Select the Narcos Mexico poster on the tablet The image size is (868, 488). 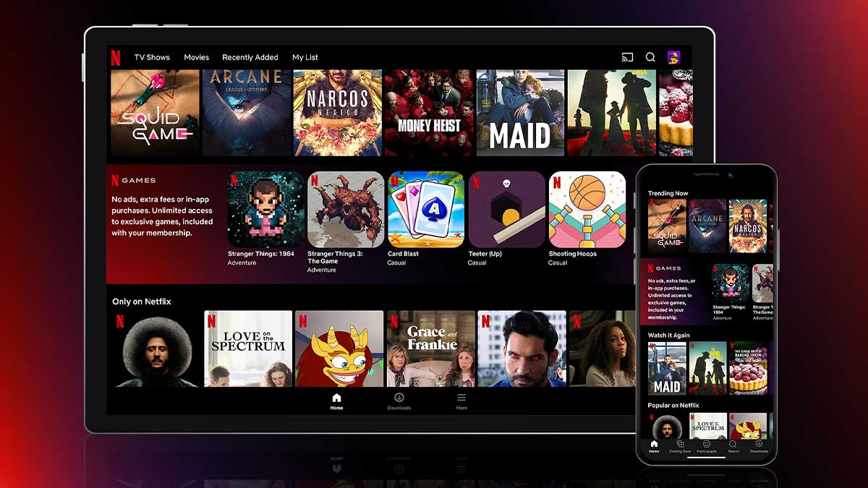[x=337, y=113]
